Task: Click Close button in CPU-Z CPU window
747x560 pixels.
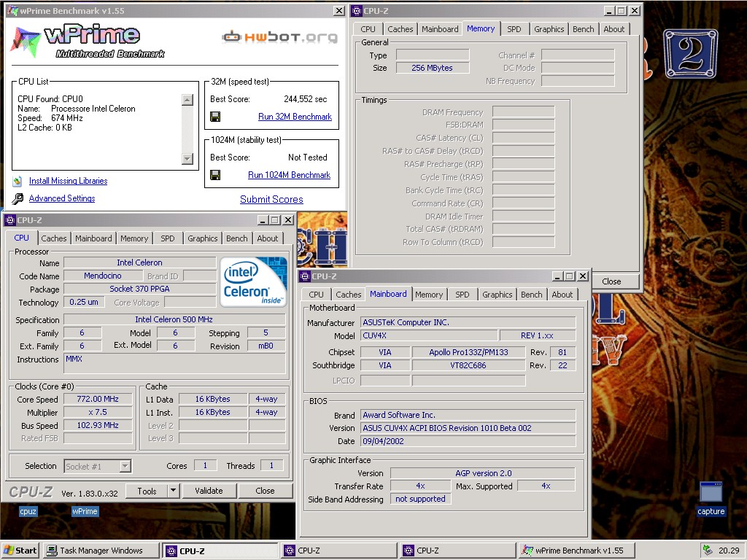Action: (265, 491)
